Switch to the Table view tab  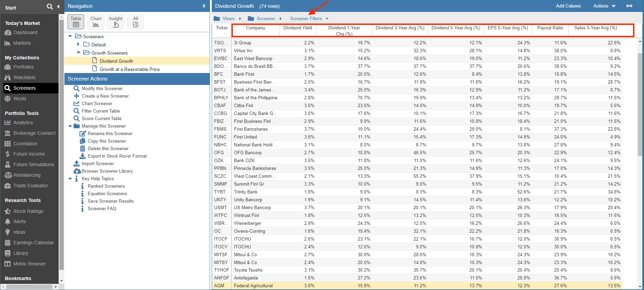[76, 21]
